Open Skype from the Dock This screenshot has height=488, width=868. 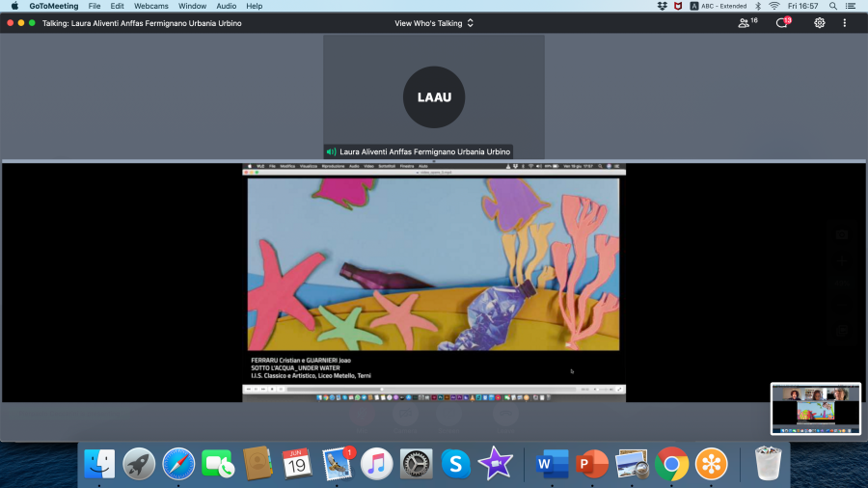pyautogui.click(x=455, y=464)
